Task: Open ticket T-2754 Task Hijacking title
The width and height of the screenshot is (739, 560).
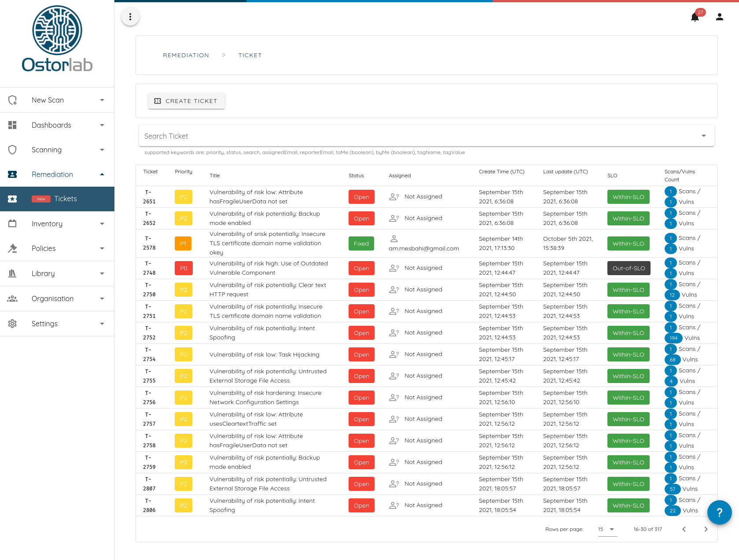Action: pyautogui.click(x=264, y=354)
